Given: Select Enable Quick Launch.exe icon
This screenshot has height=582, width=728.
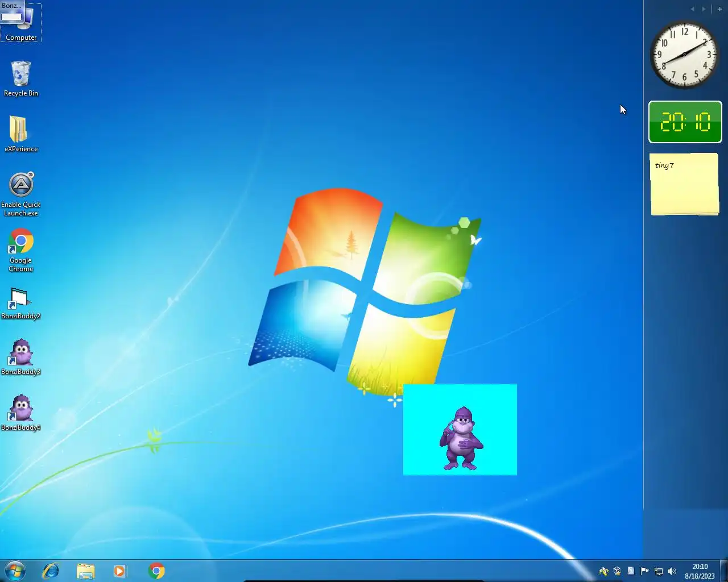Looking at the screenshot, I should pos(21,194).
